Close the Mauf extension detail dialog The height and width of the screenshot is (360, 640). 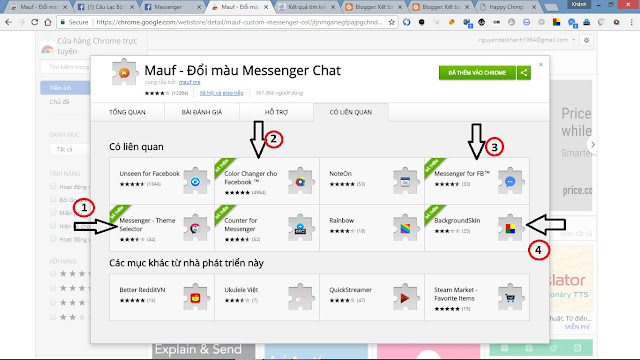tap(541, 64)
